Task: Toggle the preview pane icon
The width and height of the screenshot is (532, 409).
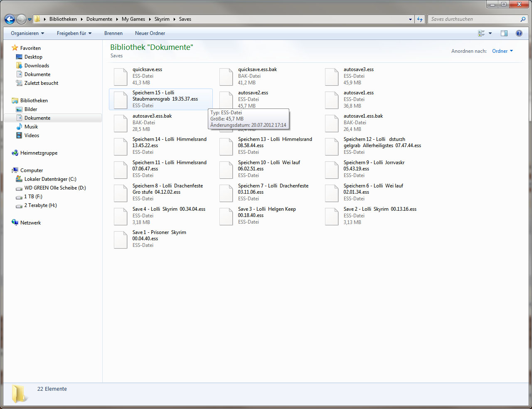Action: coord(504,33)
